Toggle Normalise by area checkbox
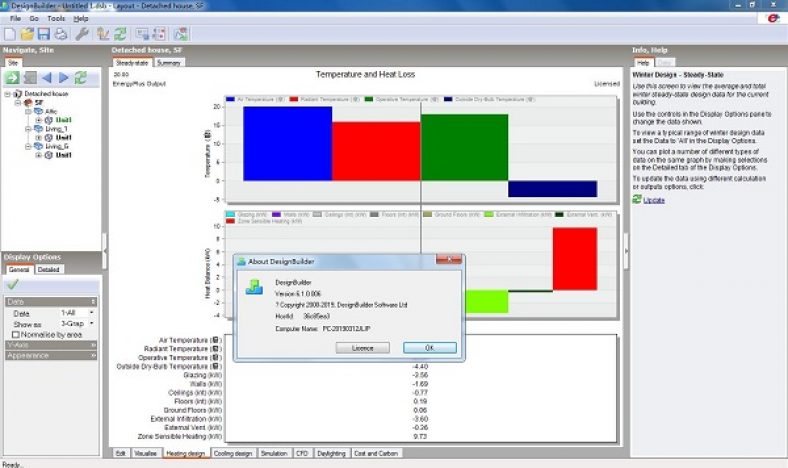 tap(16, 334)
